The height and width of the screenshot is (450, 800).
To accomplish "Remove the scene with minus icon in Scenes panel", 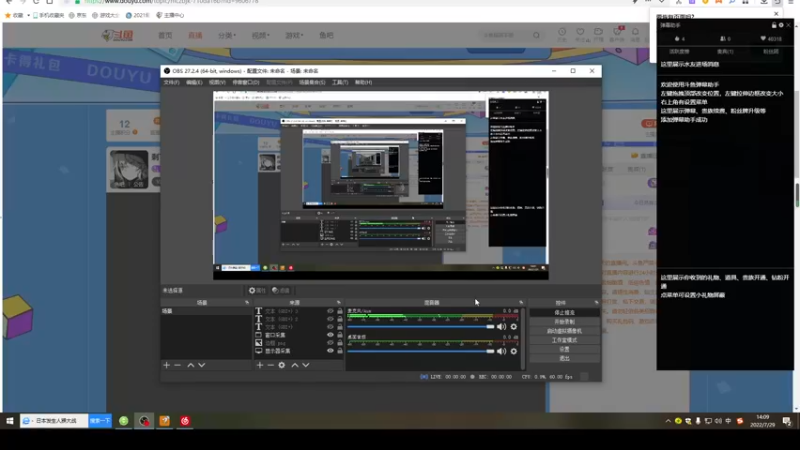I will 178,365.
